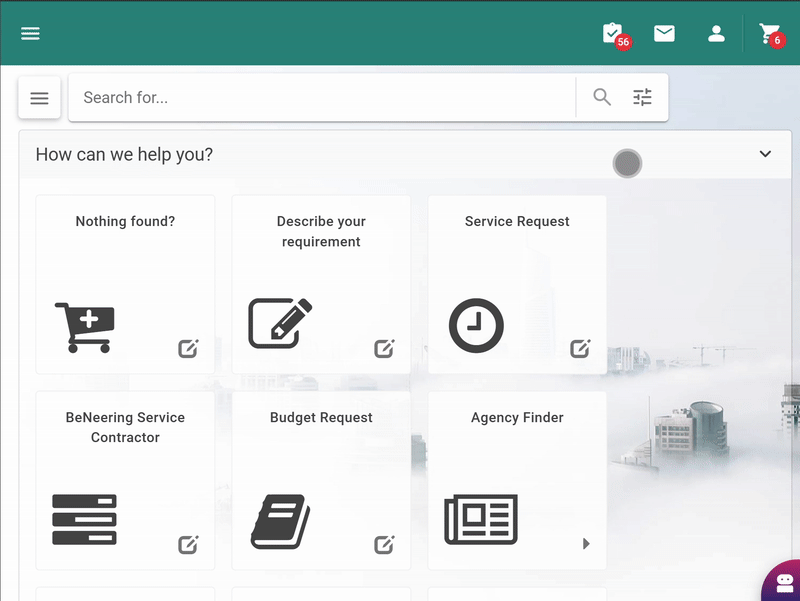The image size is (800, 601).
Task: Open the search filter sliders icon
Action: pos(642,97)
